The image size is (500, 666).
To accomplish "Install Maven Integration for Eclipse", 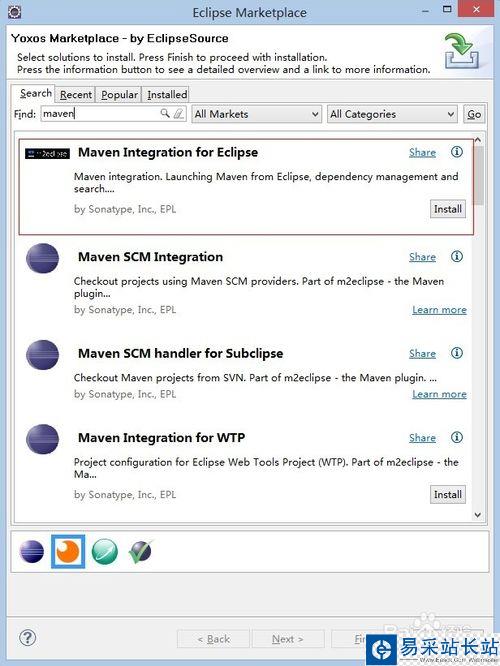I will [x=448, y=209].
